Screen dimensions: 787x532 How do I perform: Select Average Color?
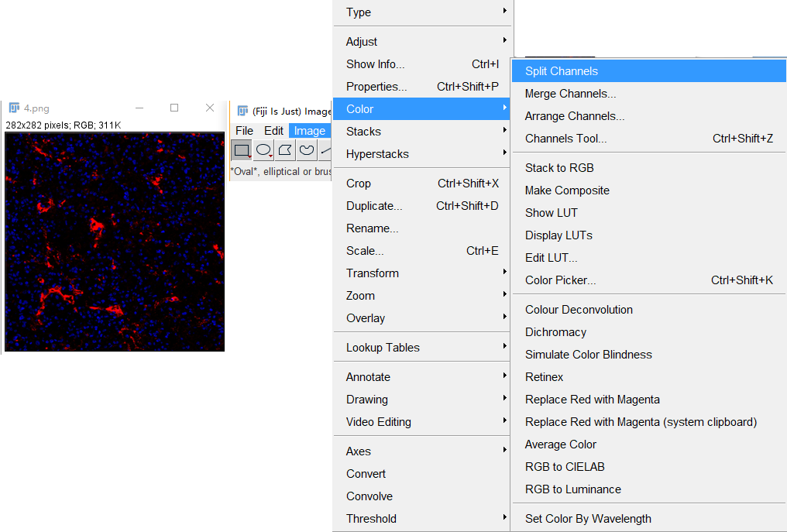[x=649, y=444]
